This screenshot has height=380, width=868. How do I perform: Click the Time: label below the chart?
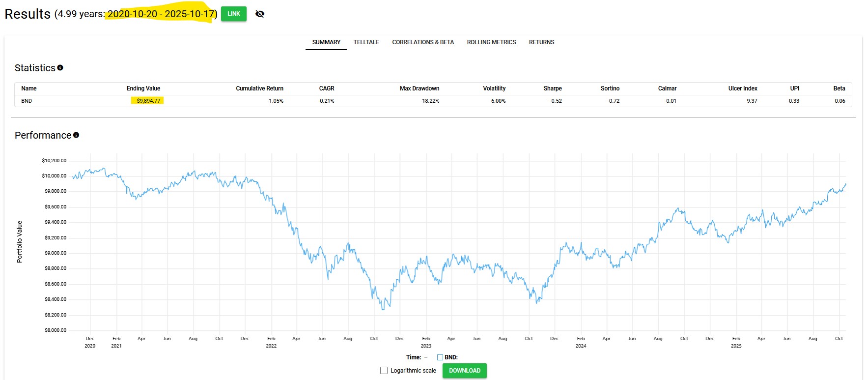414,357
